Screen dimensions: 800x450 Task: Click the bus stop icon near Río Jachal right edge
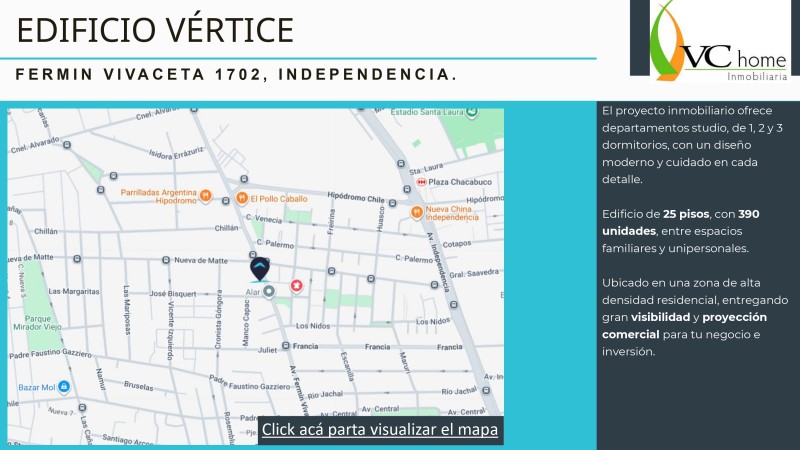[486, 390]
